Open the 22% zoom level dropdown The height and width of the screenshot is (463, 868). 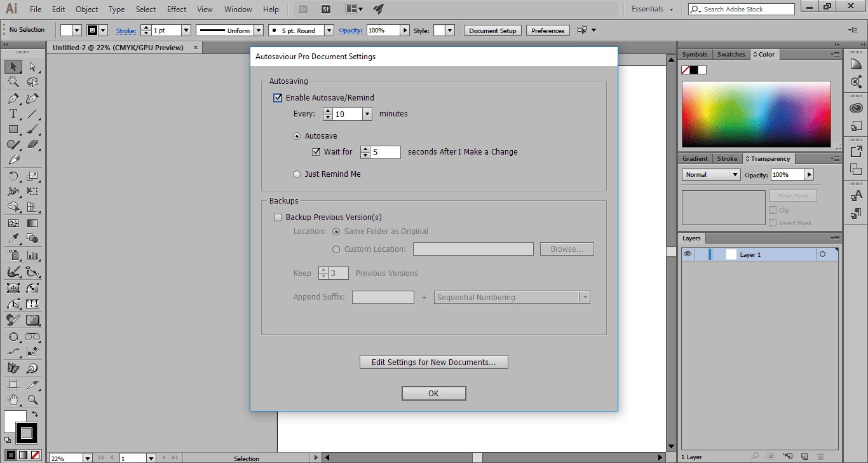click(x=88, y=458)
